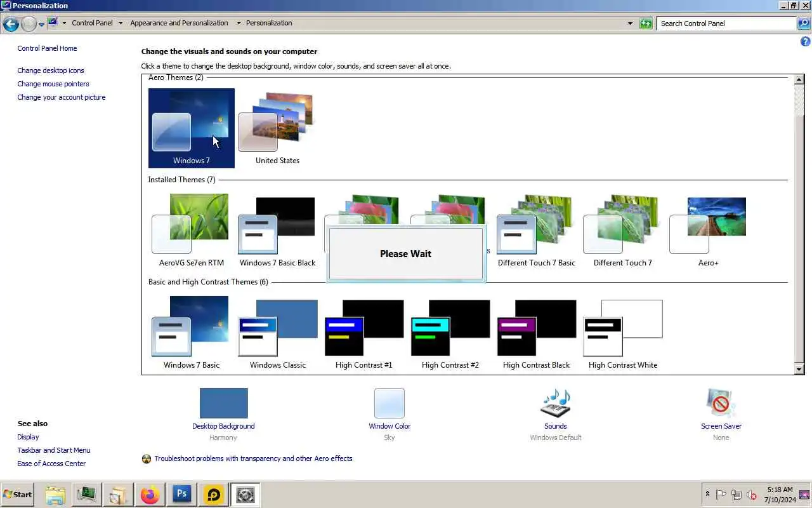Apply the Aero+ theme

pyautogui.click(x=709, y=231)
